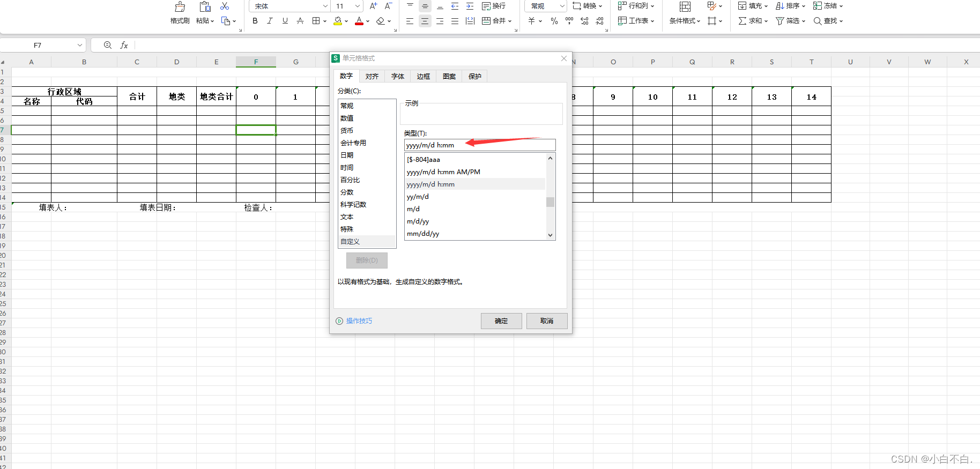
Task: Click the Format Painter (格式刷) icon
Action: pos(180,7)
